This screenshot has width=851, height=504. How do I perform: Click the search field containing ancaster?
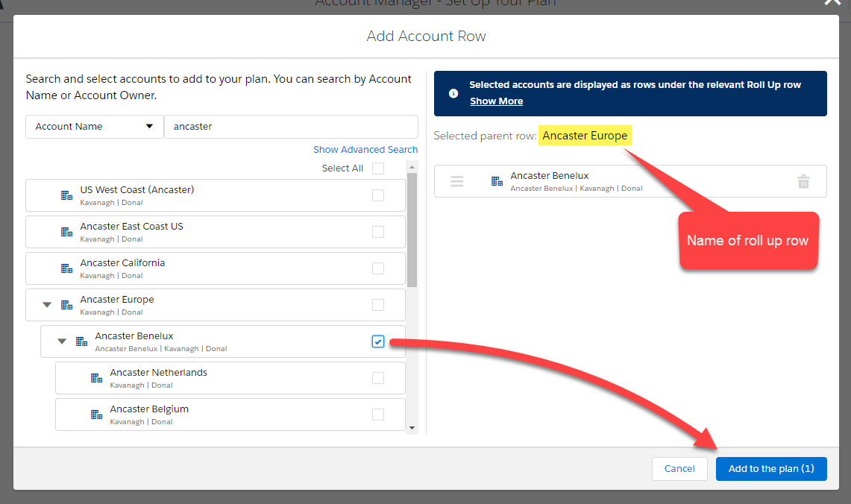coord(291,127)
